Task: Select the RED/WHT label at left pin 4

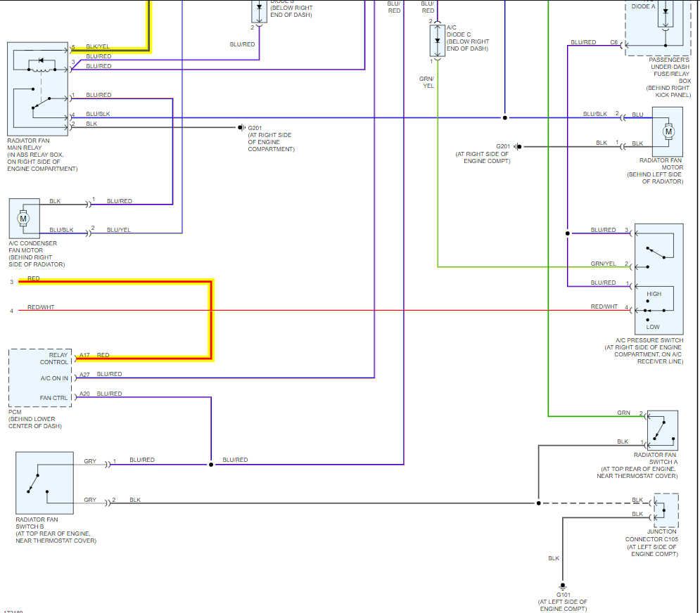Action: [41, 307]
